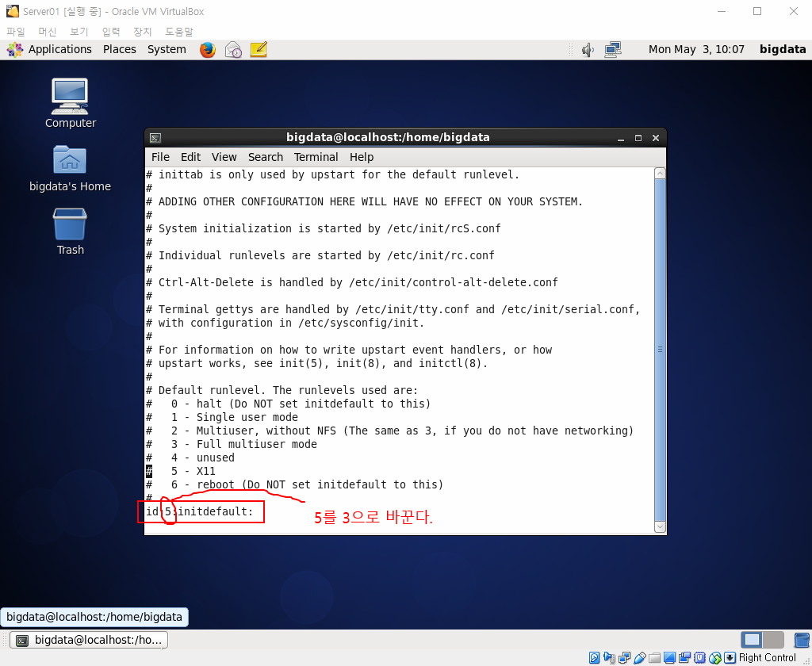Viewport: 812px width, 666px height.
Task: Open the System menu
Action: coord(167,49)
